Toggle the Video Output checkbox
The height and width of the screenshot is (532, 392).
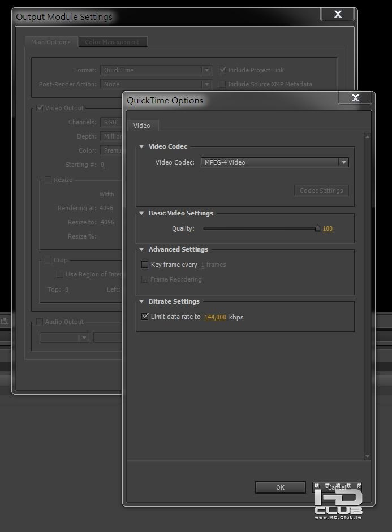[x=40, y=108]
